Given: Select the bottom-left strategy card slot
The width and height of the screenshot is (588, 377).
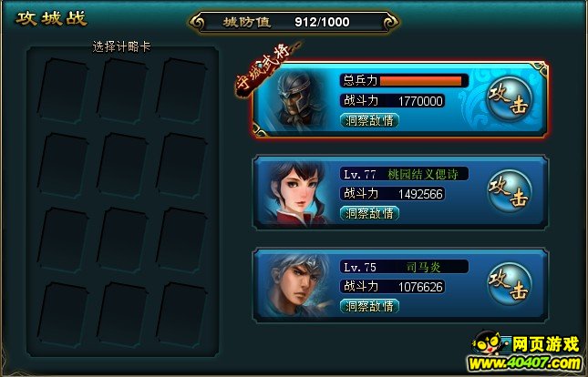Looking at the screenshot, I should click(x=63, y=315).
